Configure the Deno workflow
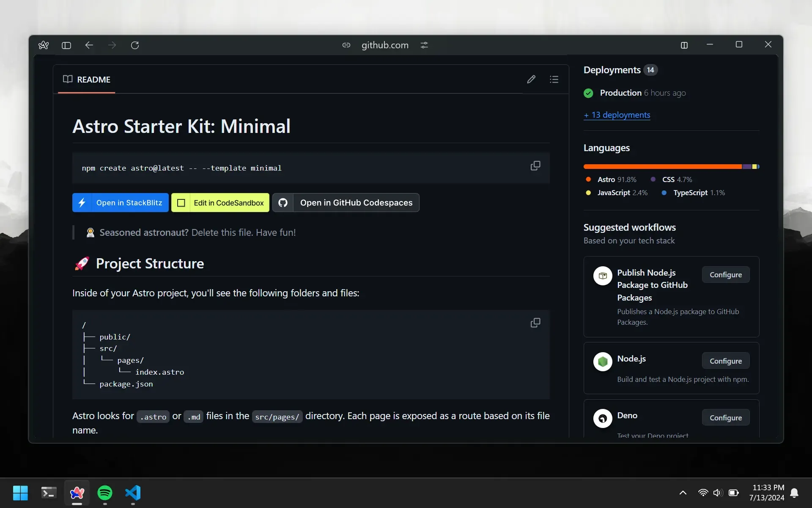 [726, 418]
